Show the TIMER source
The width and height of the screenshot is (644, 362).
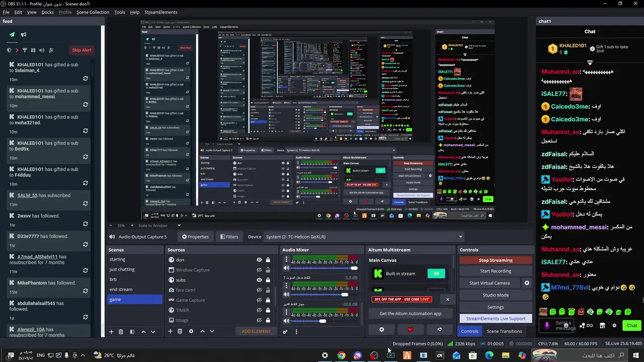[x=259, y=310]
